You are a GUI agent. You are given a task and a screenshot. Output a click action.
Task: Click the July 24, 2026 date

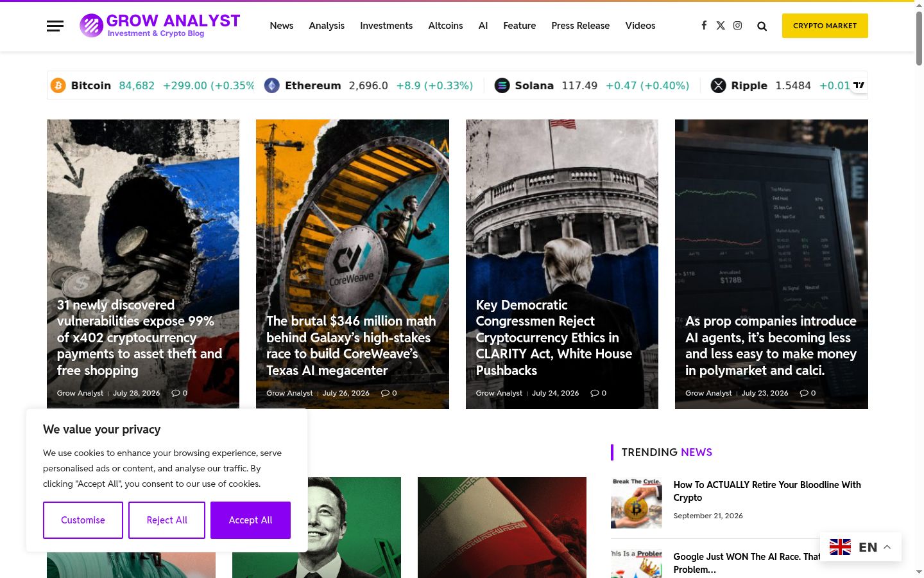point(556,393)
